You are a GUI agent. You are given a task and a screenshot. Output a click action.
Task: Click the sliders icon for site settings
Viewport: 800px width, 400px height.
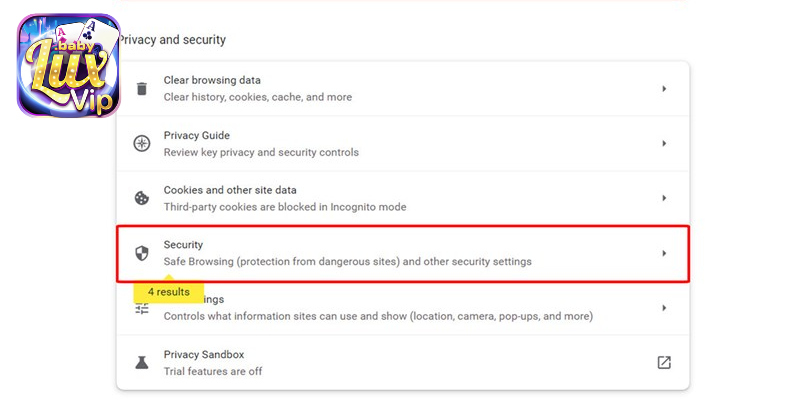coord(141,309)
